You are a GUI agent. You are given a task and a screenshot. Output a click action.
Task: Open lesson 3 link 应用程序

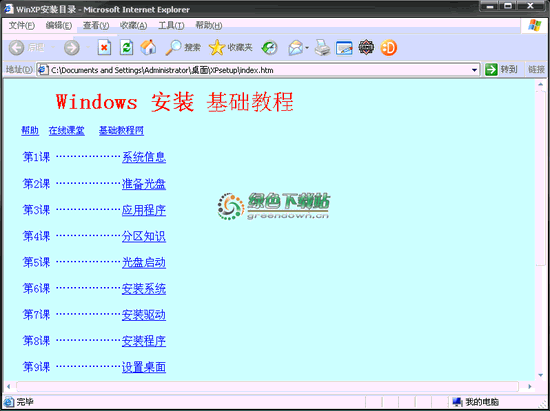(x=144, y=210)
